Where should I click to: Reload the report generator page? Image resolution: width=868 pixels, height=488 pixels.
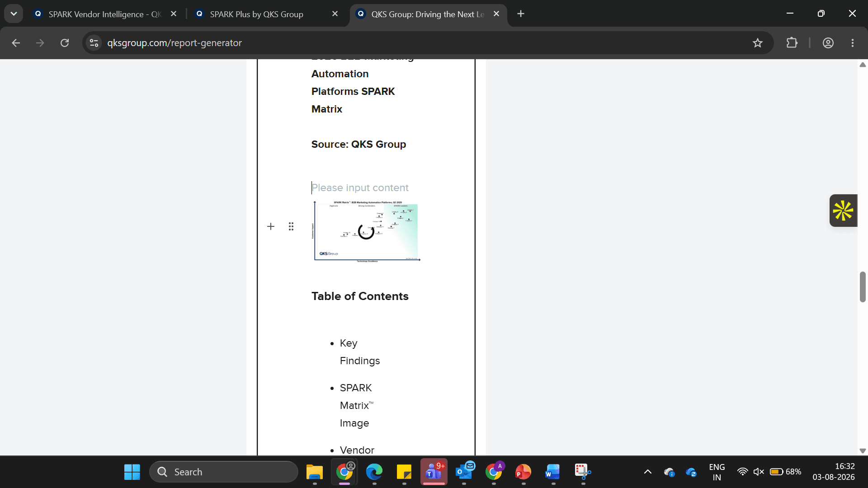pos(65,43)
